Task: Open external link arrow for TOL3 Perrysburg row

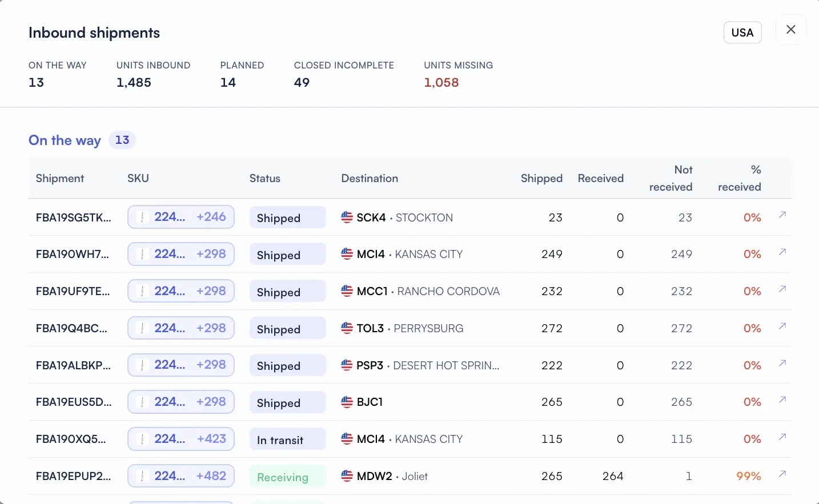Action: pos(782,326)
